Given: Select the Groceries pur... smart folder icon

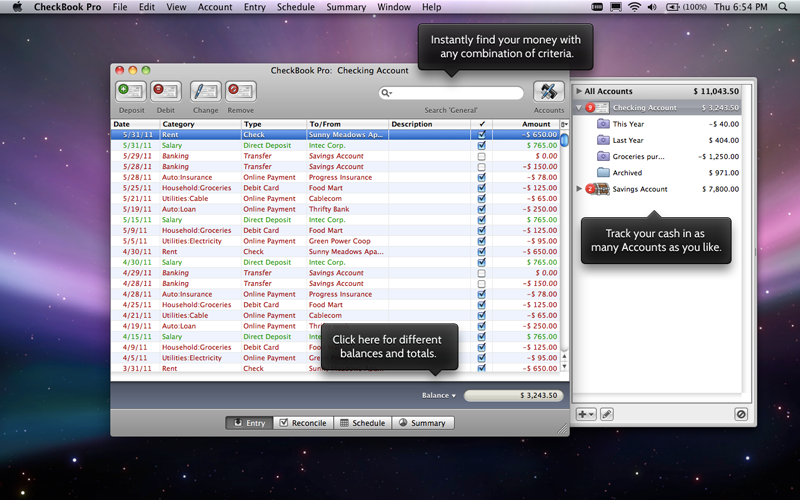Looking at the screenshot, I should click(x=603, y=156).
